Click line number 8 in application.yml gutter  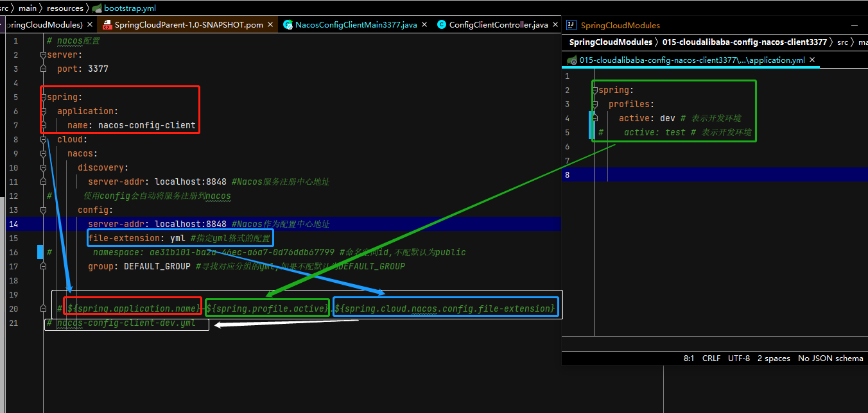coord(568,174)
